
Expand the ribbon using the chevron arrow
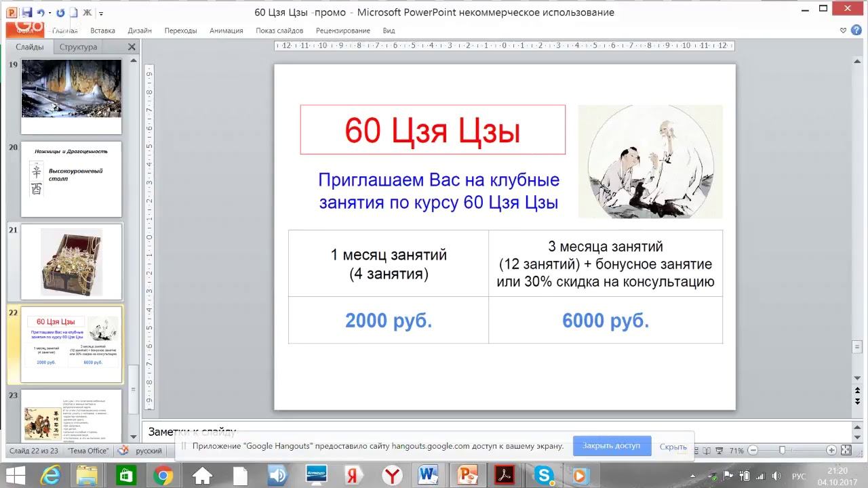pyautogui.click(x=843, y=30)
